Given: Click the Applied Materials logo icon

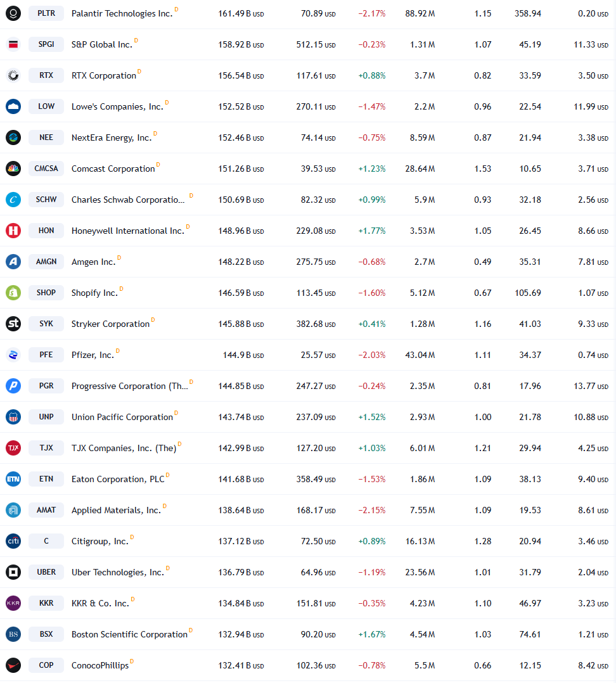Looking at the screenshot, I should (13, 510).
